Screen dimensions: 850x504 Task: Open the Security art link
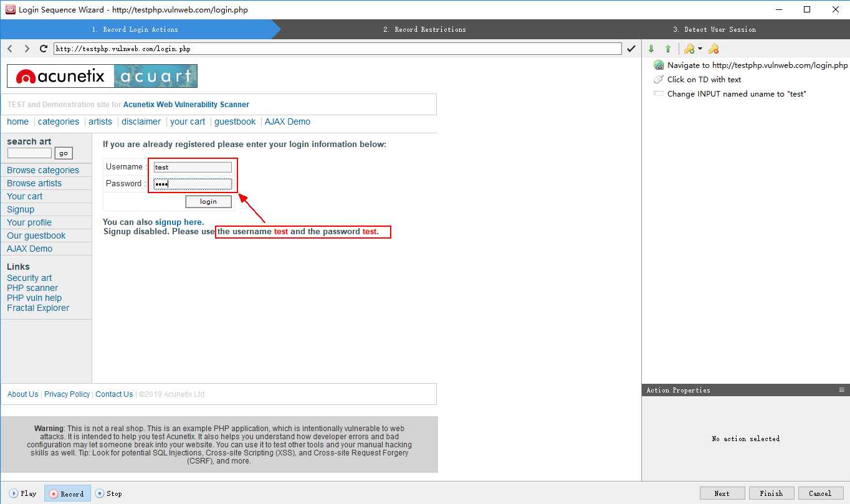point(29,278)
